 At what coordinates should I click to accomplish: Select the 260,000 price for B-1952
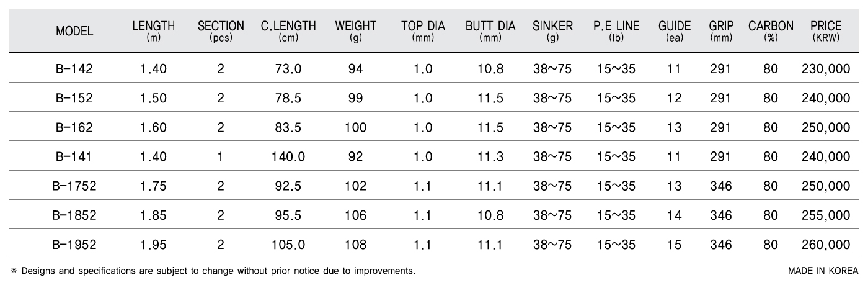point(826,245)
